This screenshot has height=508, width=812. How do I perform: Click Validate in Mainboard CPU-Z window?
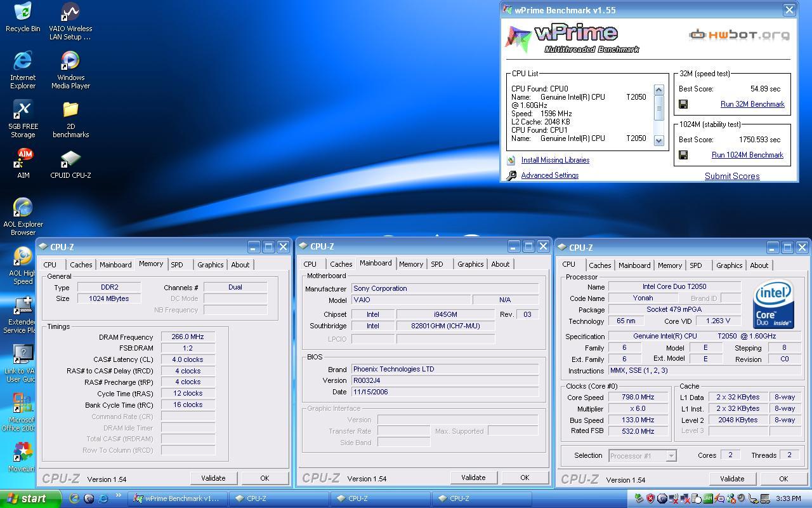tap(473, 478)
